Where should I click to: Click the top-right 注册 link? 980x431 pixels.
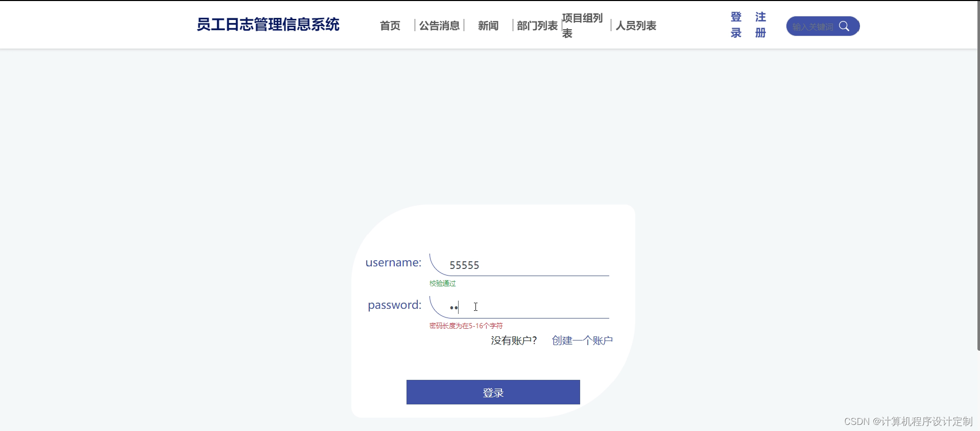tap(760, 25)
